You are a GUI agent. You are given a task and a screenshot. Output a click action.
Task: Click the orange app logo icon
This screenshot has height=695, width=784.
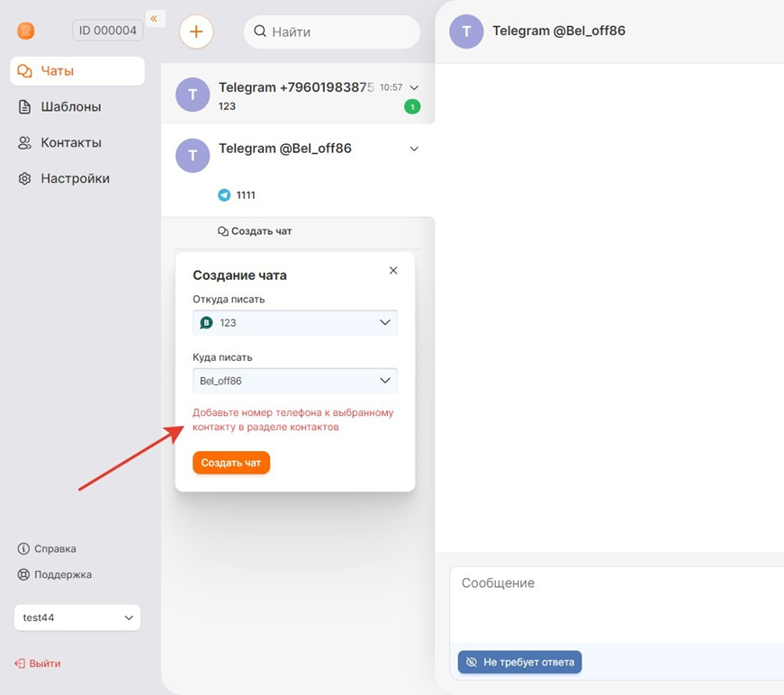coord(25,31)
